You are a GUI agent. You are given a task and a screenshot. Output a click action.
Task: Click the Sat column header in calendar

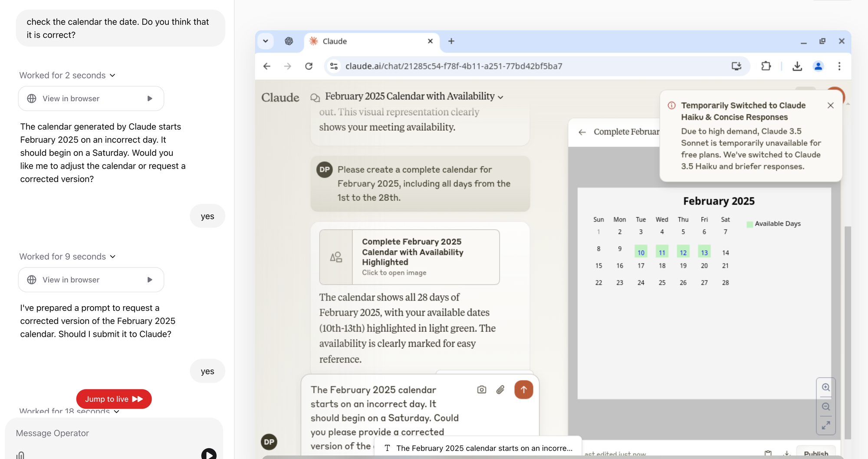click(726, 220)
